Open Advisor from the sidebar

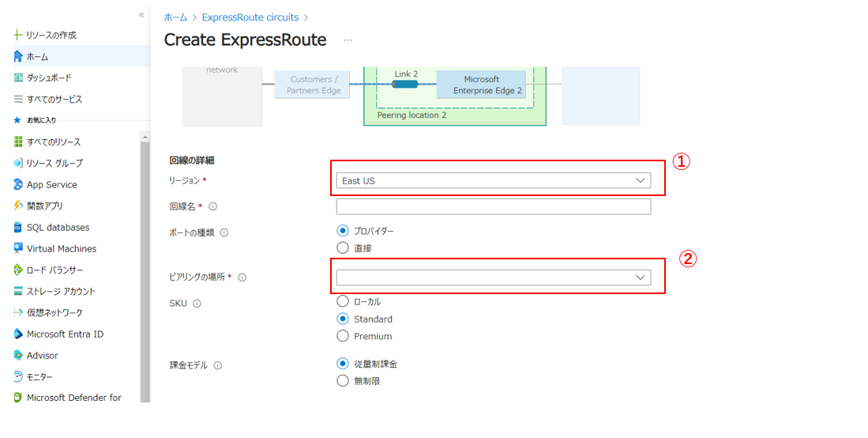(x=43, y=356)
